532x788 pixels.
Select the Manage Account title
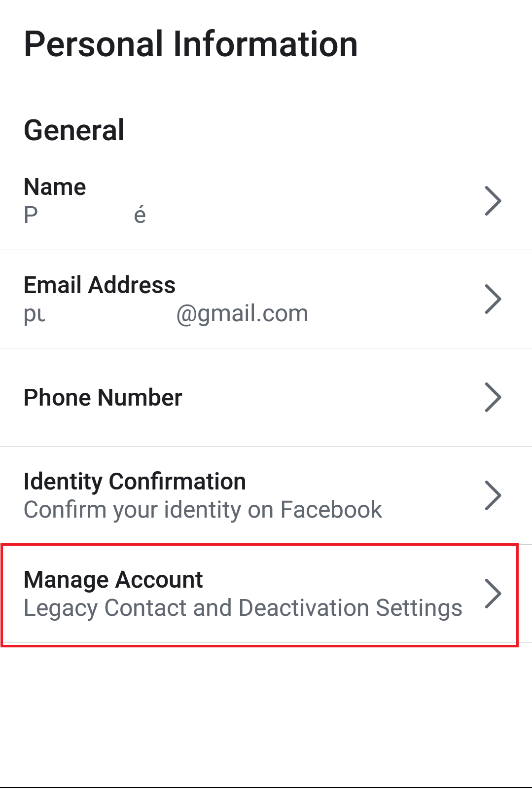click(113, 580)
